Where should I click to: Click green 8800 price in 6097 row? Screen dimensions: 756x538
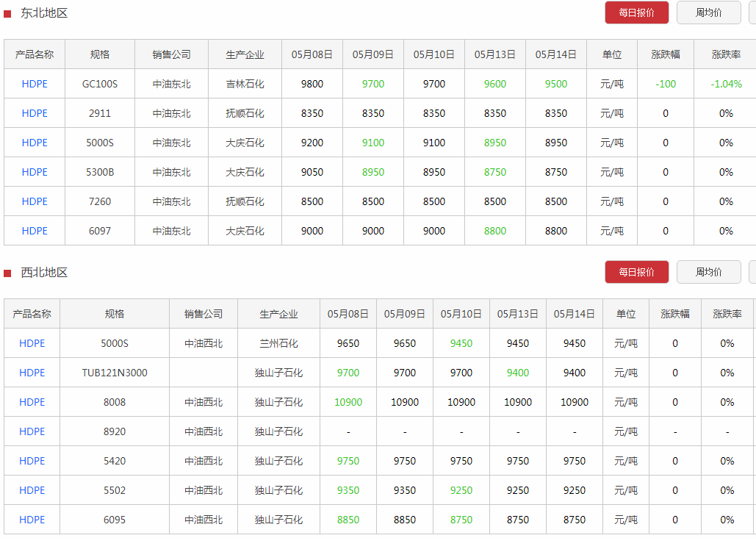coord(495,231)
